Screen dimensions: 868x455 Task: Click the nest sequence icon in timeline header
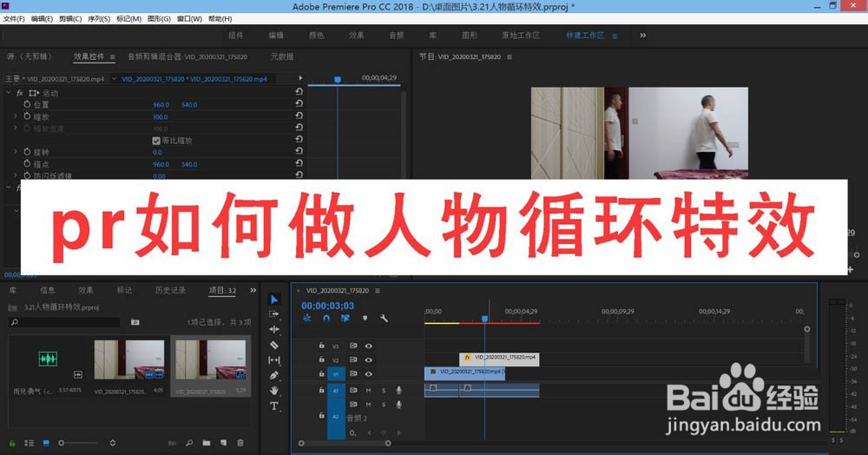[x=307, y=319]
